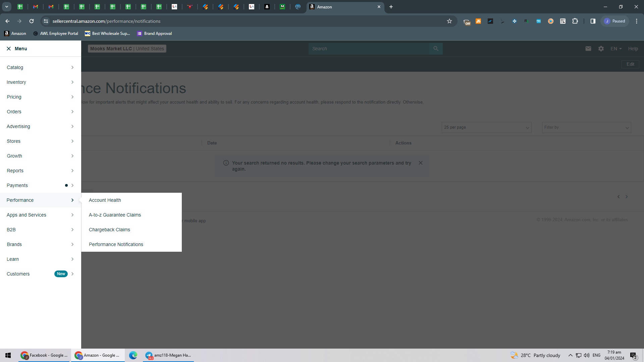Open the messages envelope icon
This screenshot has width=644, height=362.
pyautogui.click(x=588, y=49)
